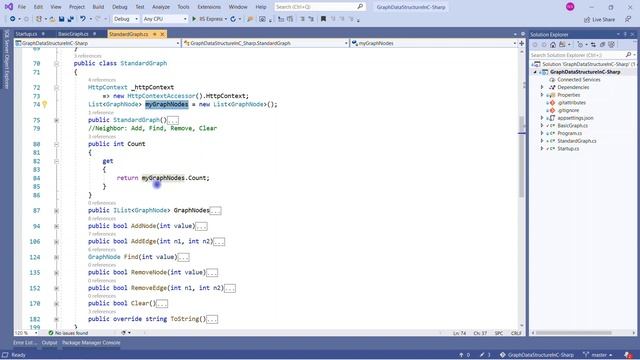Open the Debug configuration dropdown
The image size is (640, 360).
pyautogui.click(x=125, y=19)
